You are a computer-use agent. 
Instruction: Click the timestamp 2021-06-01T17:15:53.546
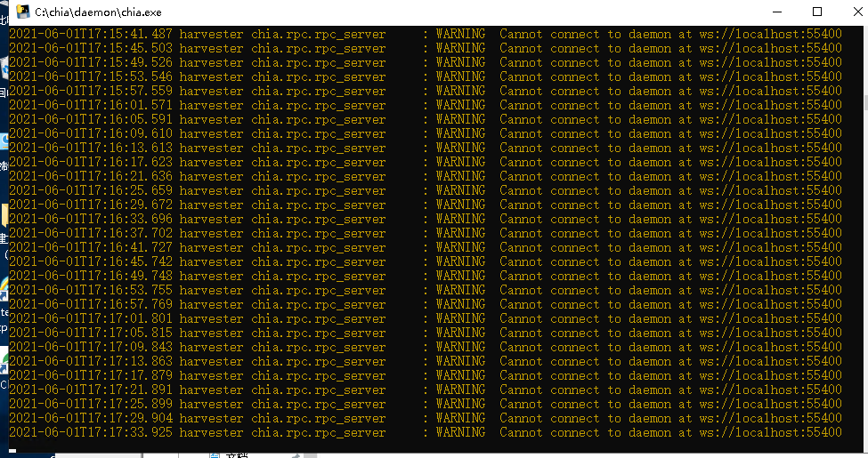(x=91, y=76)
